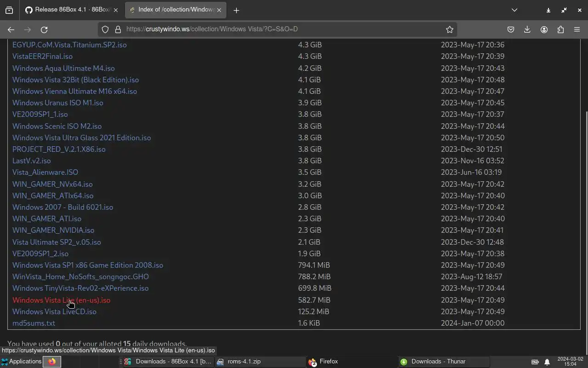Reload the current page

coord(44,29)
